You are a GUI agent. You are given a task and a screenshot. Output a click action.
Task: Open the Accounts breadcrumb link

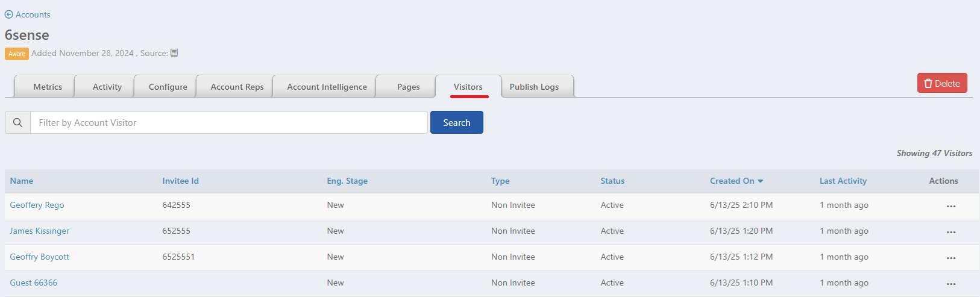[x=33, y=14]
